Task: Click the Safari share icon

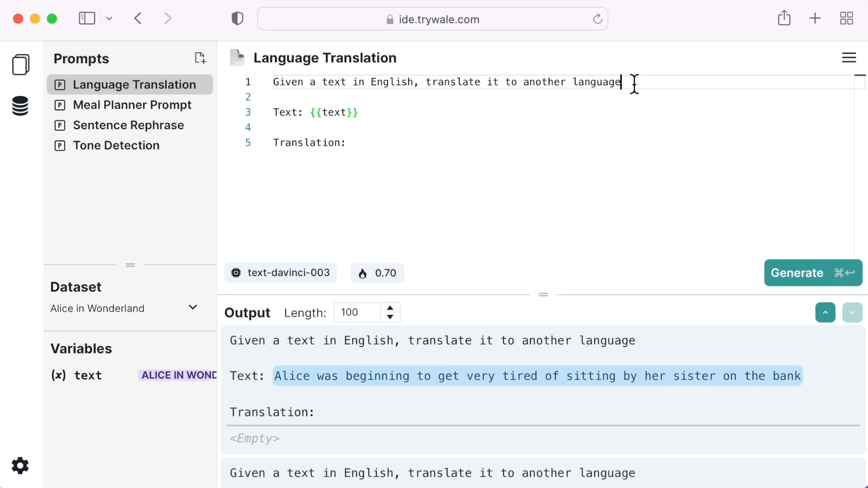Action: pos(784,19)
